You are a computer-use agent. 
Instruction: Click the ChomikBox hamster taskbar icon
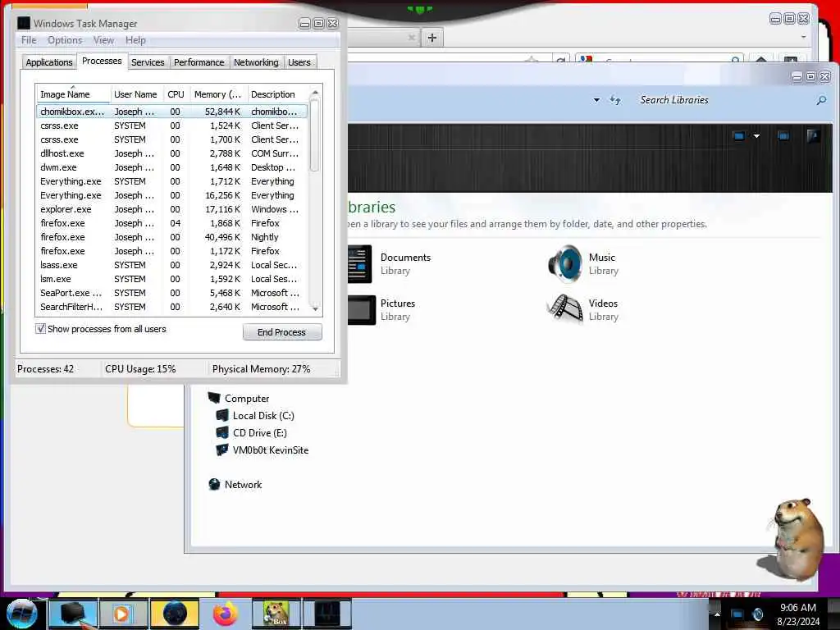[x=276, y=614]
